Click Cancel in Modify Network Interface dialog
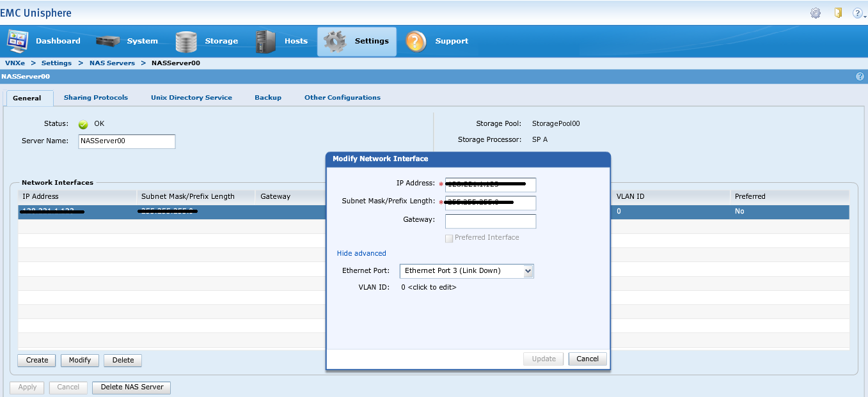This screenshot has height=397, width=868. coord(587,359)
